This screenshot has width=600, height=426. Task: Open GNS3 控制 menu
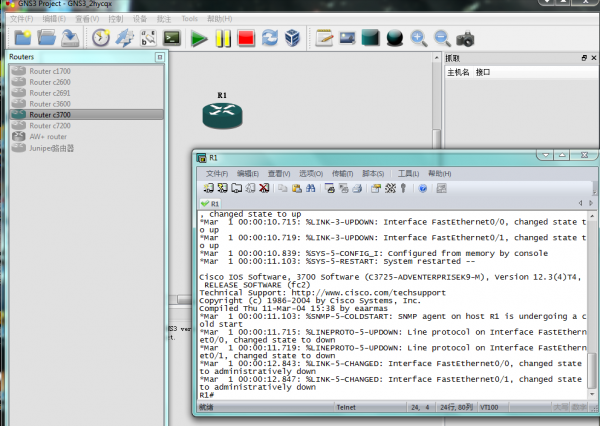(116, 19)
